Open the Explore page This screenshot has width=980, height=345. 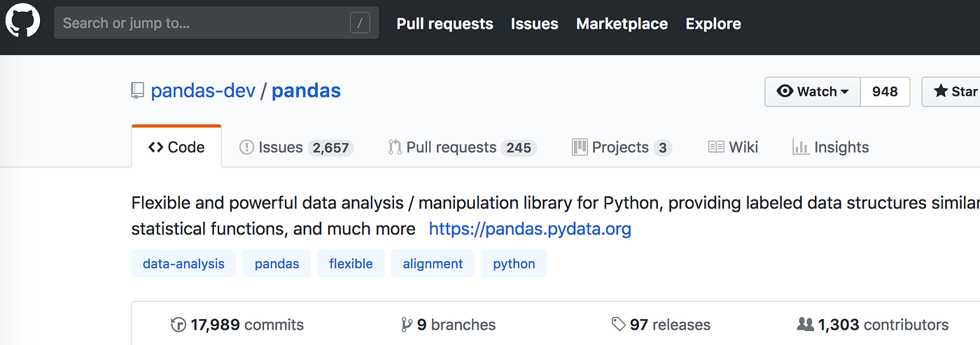click(x=713, y=24)
